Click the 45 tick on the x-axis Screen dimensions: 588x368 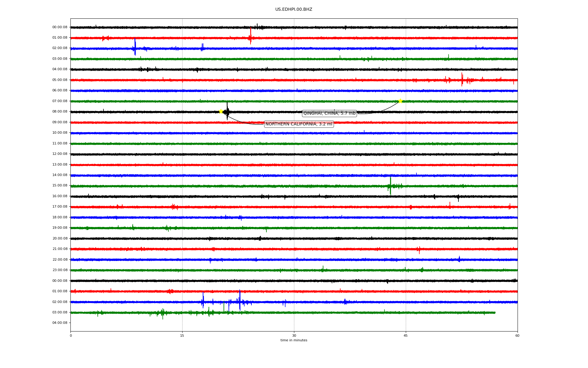[406, 335]
